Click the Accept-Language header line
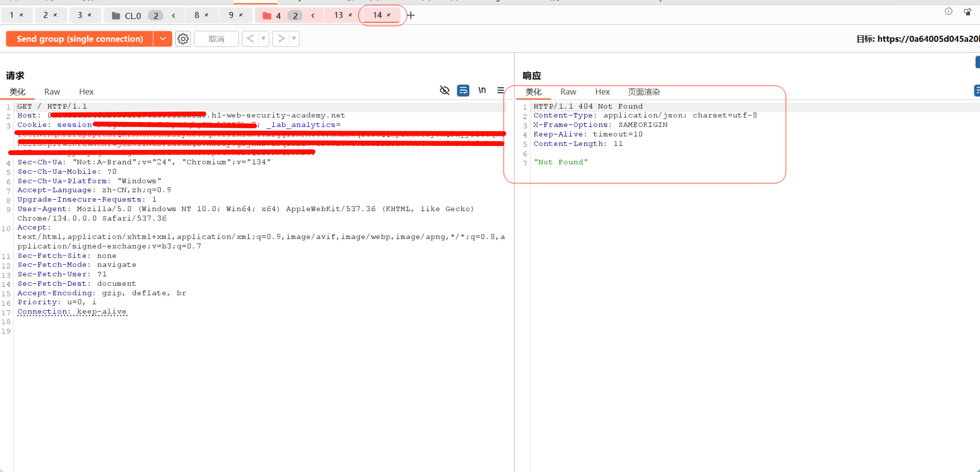 point(94,190)
